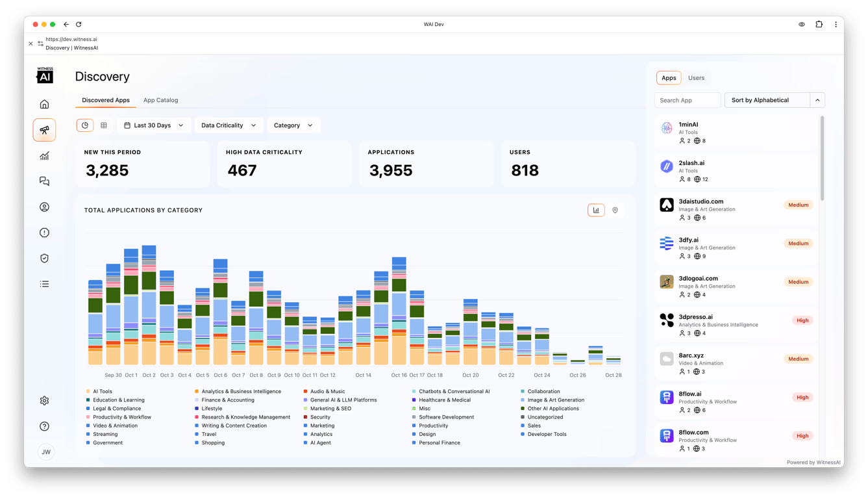This screenshot has width=868, height=499.
Task: Switch to the App Catalog tab
Action: [160, 100]
